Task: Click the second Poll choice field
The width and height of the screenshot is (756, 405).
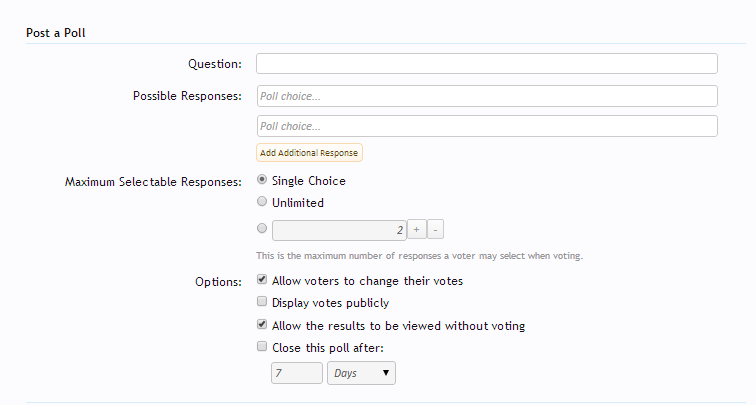Action: pos(487,126)
